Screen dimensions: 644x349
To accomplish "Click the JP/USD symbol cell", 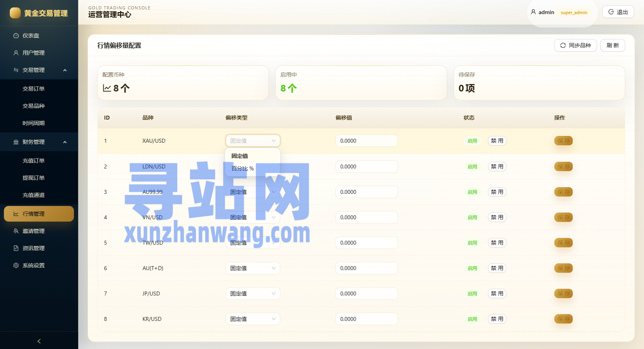I will [x=151, y=294].
